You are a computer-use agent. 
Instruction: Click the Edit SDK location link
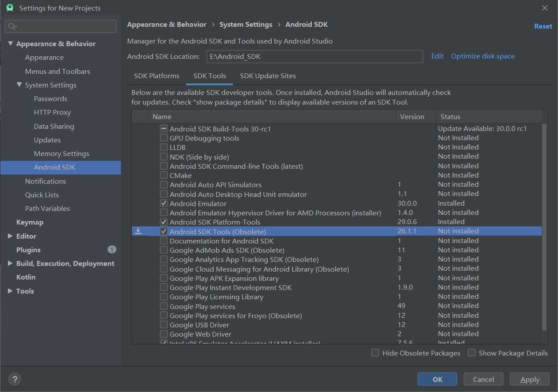(437, 56)
